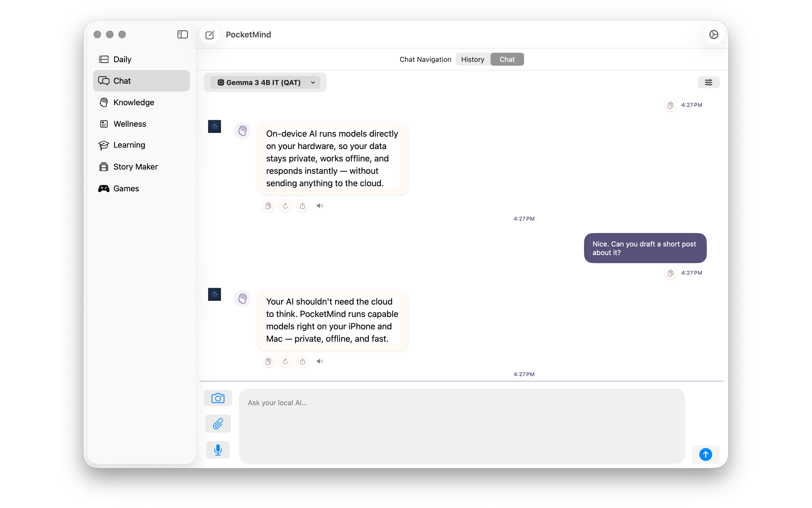
Task: Click the brain avatar beside the PocketMind post reply
Action: [242, 299]
